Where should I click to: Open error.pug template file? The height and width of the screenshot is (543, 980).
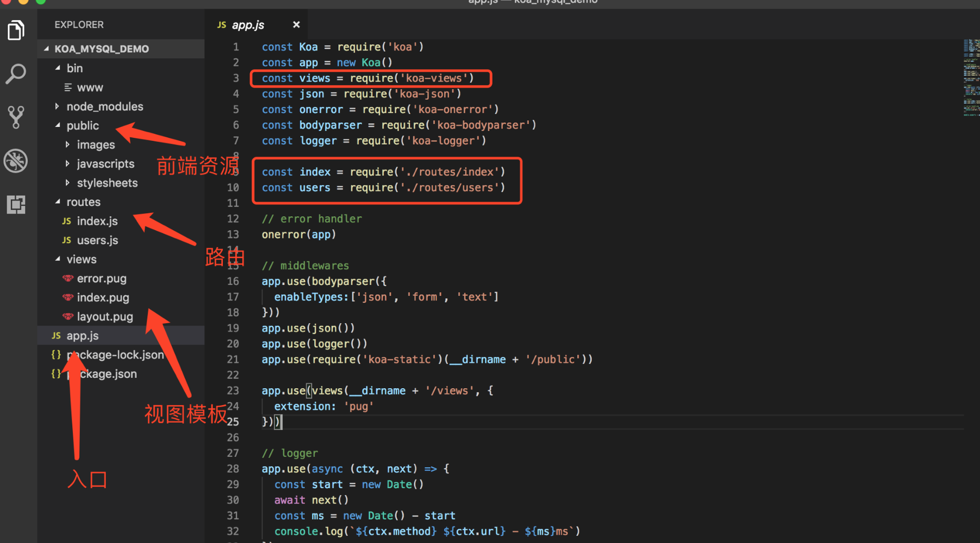coord(102,278)
